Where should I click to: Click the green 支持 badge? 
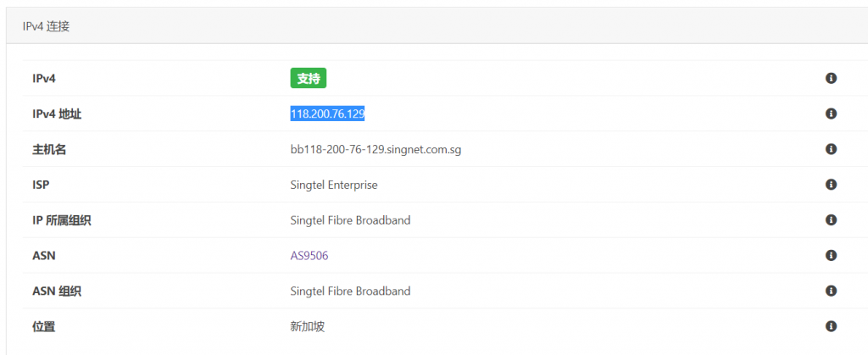coord(309,79)
